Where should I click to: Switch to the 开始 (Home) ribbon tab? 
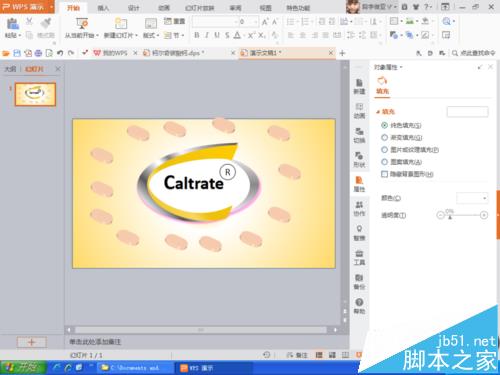(x=73, y=7)
